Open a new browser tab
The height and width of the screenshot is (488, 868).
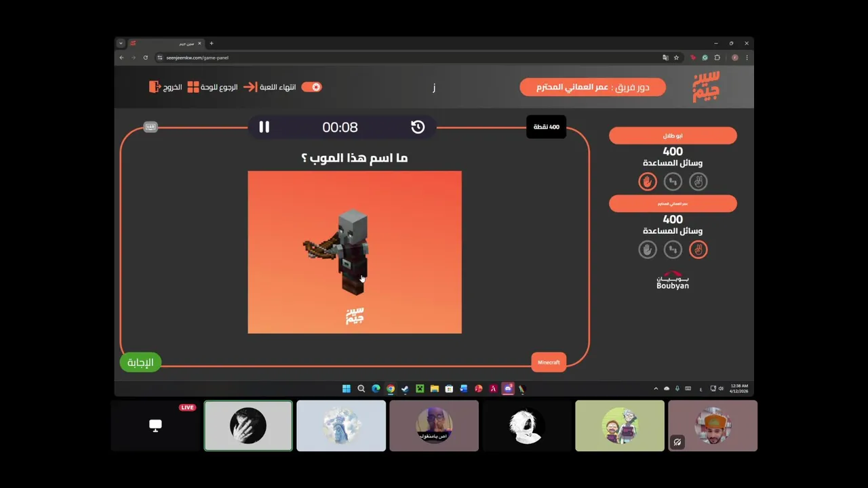(212, 43)
